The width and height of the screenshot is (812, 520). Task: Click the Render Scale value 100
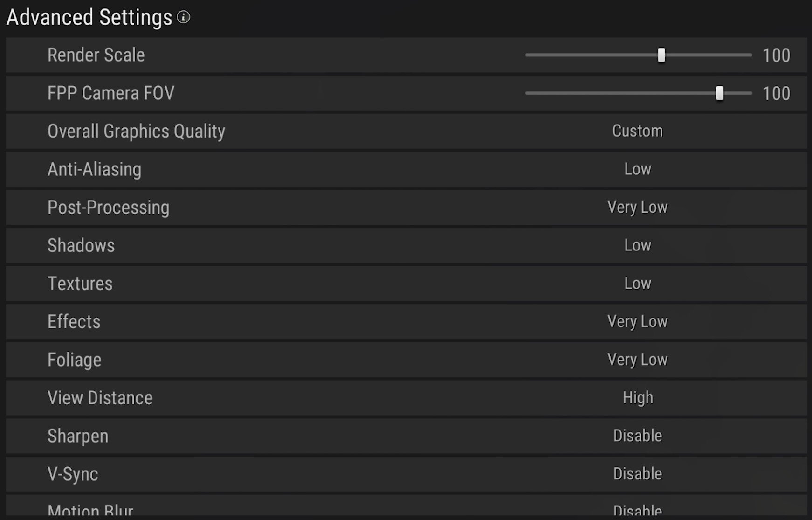pos(776,55)
